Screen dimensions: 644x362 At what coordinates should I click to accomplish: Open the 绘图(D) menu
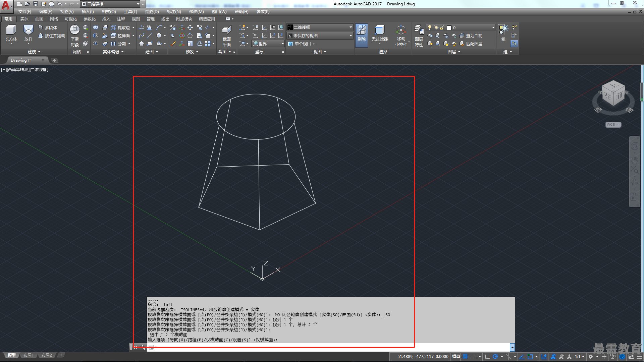tap(152, 12)
